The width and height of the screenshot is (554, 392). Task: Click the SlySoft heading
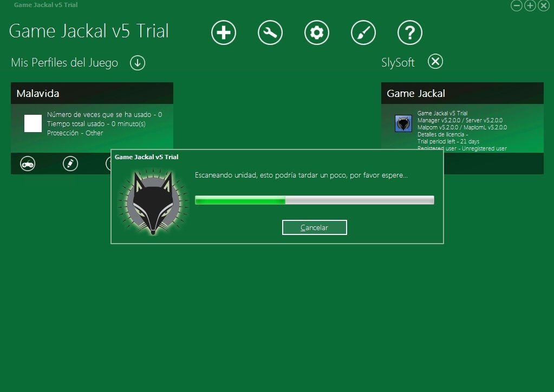pyautogui.click(x=397, y=62)
